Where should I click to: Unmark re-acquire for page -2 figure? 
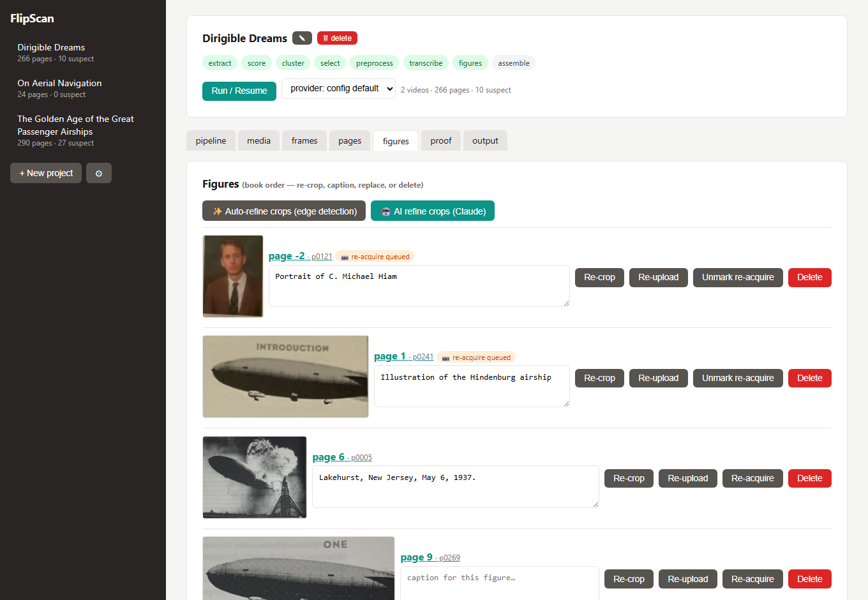tap(738, 278)
